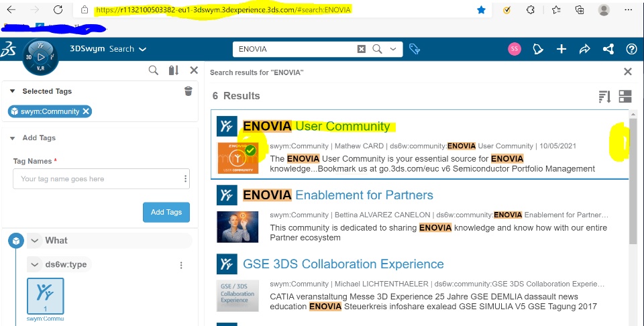Reload the page with the refresh icon
Viewport: 644px width, 326px height.
click(58, 9)
